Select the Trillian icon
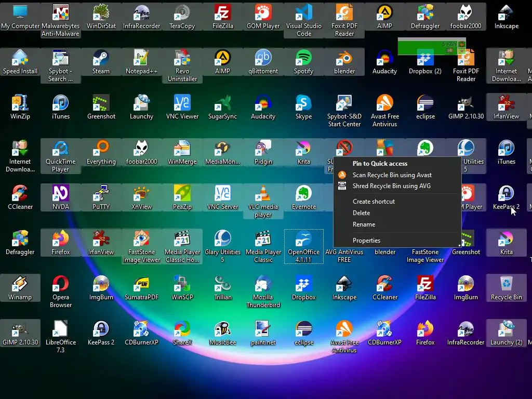The image size is (532, 399). coord(222,288)
